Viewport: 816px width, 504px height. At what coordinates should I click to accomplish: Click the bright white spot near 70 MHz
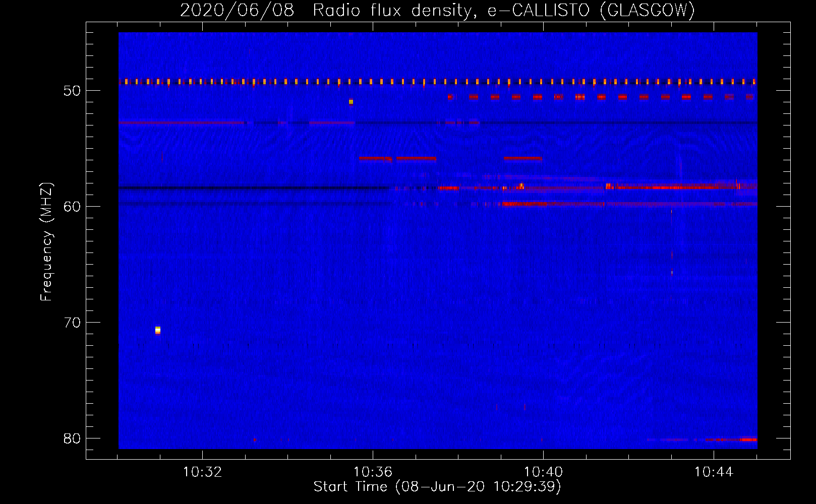pos(158,330)
